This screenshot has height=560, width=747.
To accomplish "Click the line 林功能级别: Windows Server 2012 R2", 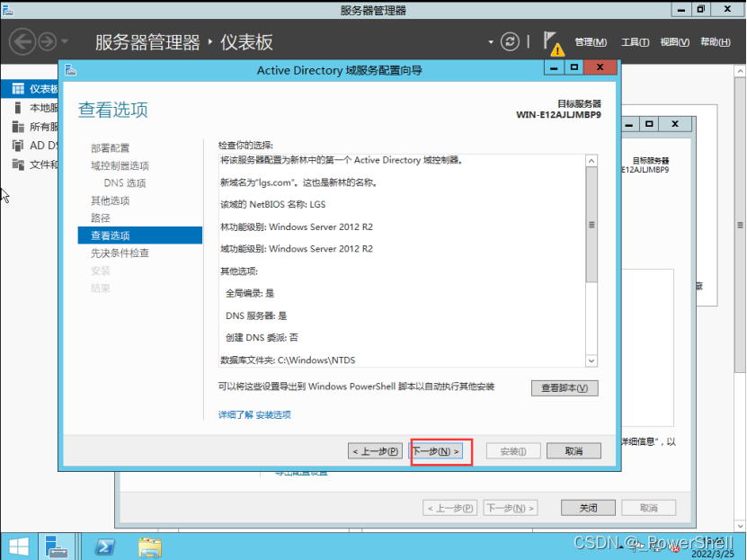I will pyautogui.click(x=297, y=227).
